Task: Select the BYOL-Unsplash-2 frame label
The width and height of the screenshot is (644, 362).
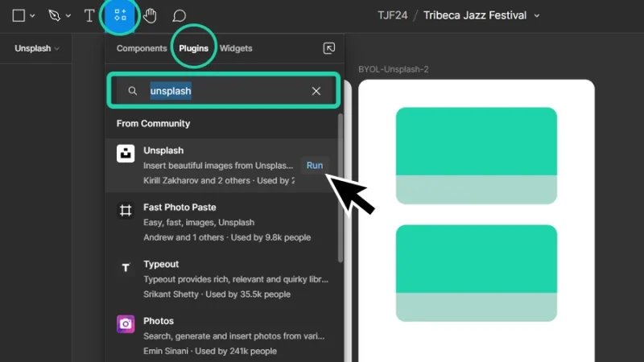Action: 393,69
